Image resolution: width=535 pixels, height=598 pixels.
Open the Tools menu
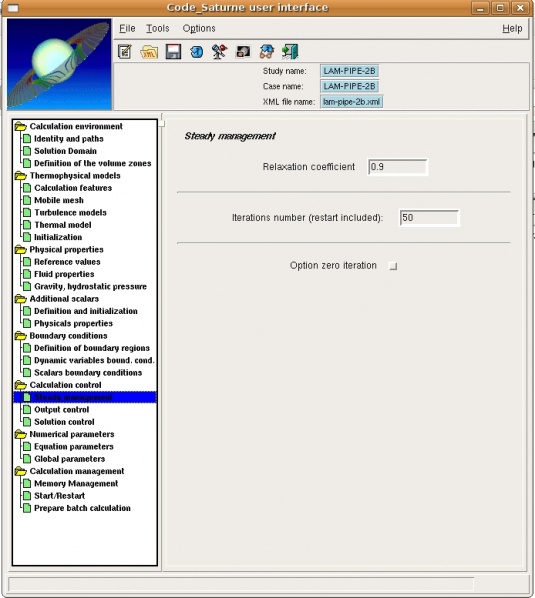pyautogui.click(x=157, y=28)
